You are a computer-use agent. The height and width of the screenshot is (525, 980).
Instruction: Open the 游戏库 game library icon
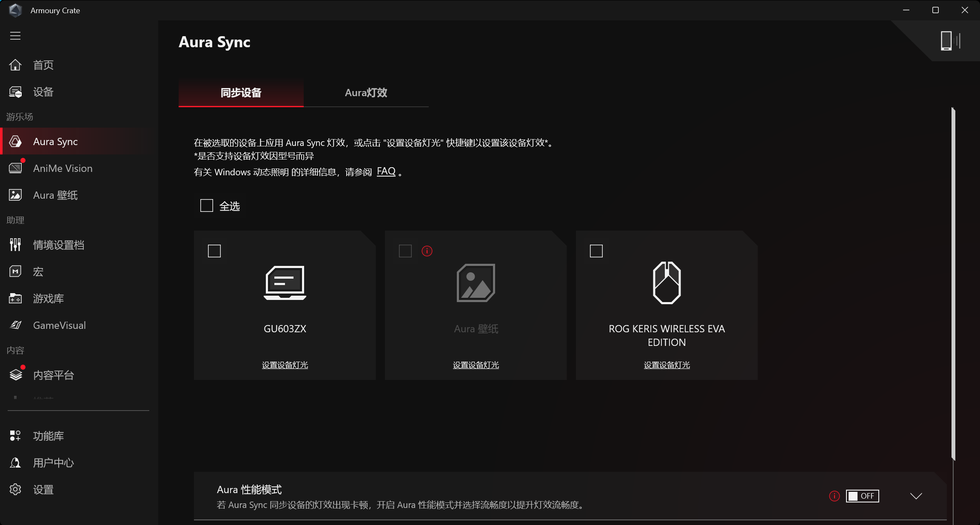[x=15, y=298]
